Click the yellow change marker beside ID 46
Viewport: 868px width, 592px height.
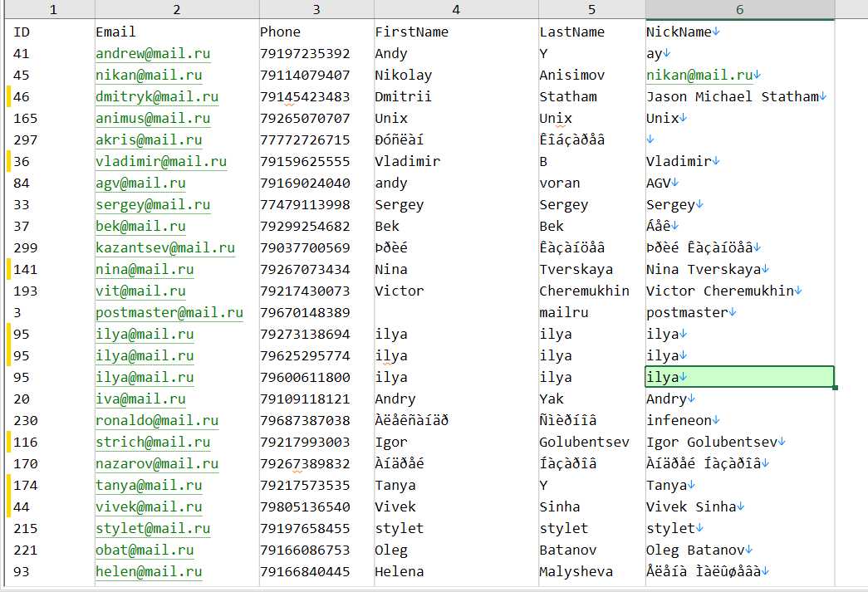[x=8, y=97]
